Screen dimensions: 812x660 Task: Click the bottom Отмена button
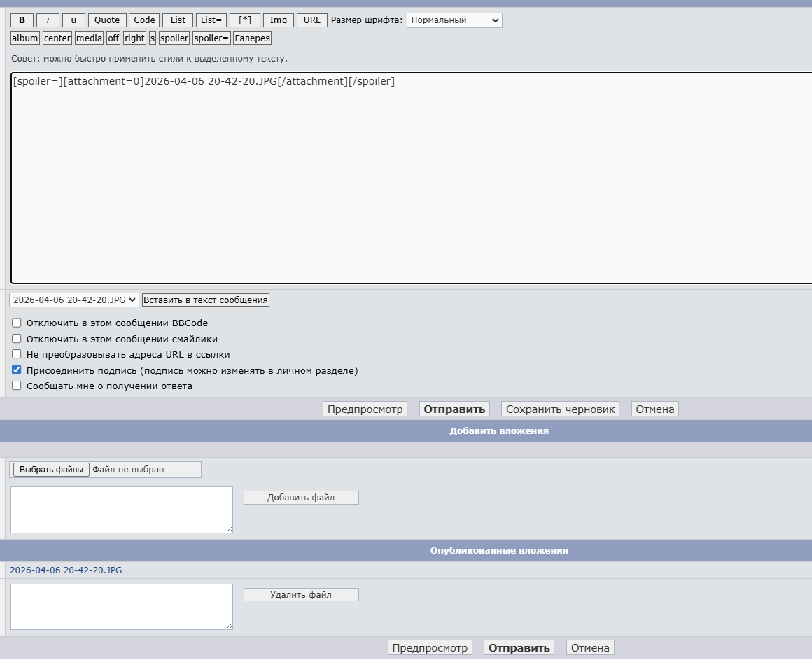[590, 647]
